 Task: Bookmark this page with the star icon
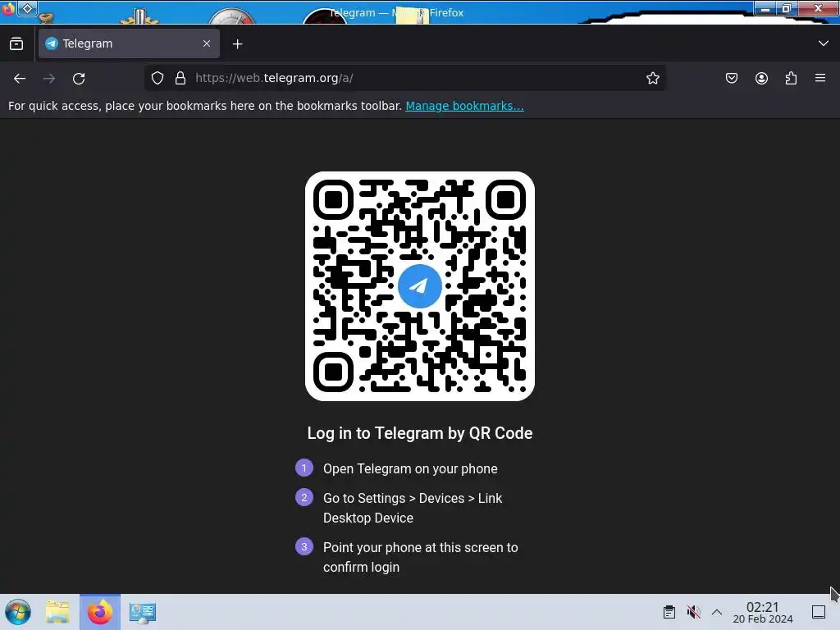652,78
